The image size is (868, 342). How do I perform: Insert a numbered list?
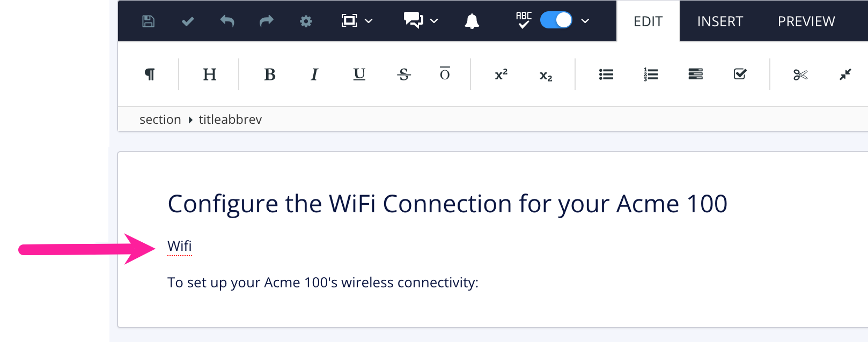650,75
